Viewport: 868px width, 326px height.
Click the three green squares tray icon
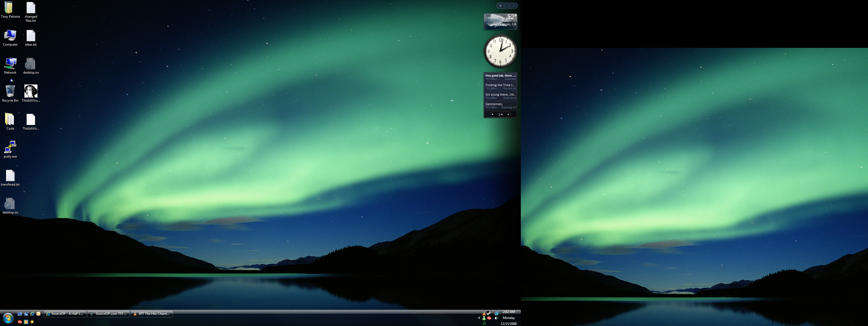tap(484, 323)
